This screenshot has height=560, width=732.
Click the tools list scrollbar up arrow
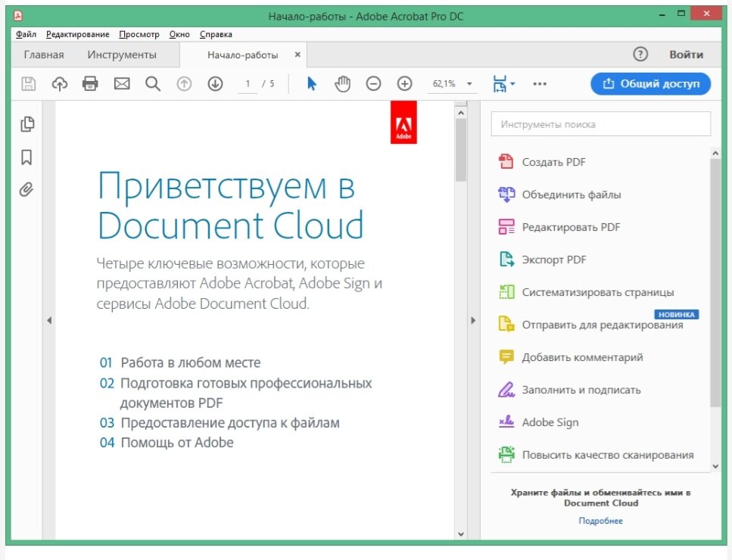[715, 153]
